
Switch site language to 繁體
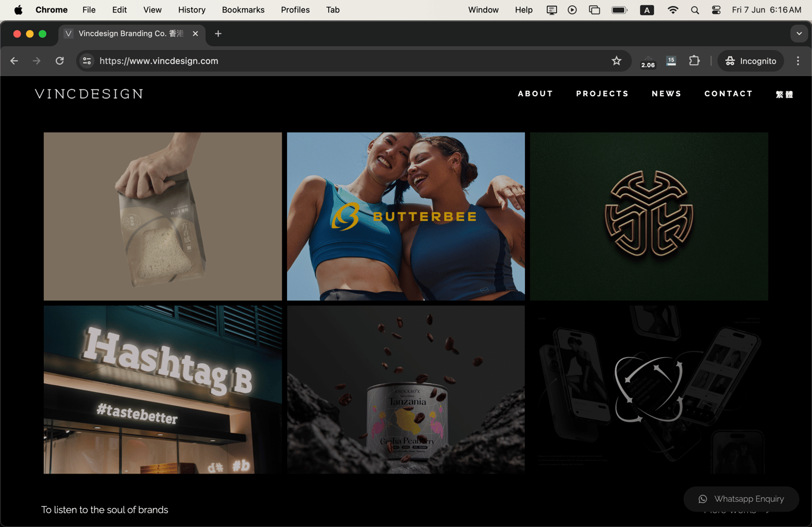click(x=785, y=94)
